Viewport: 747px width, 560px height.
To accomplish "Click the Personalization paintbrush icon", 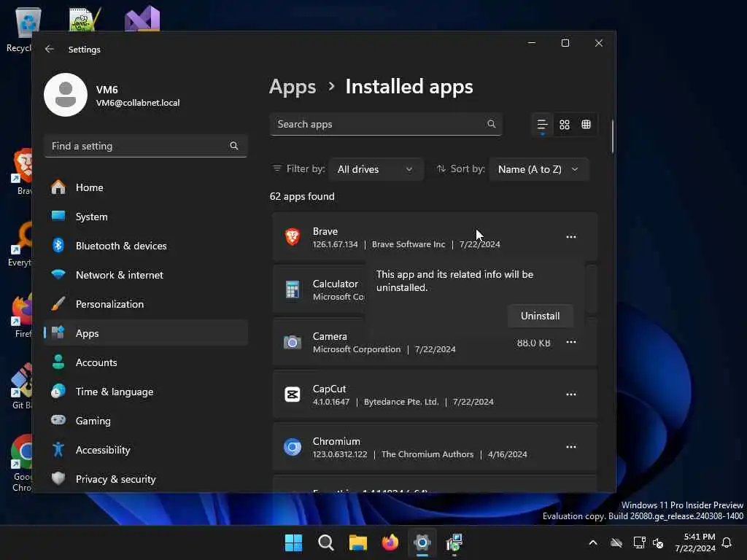I will point(58,303).
